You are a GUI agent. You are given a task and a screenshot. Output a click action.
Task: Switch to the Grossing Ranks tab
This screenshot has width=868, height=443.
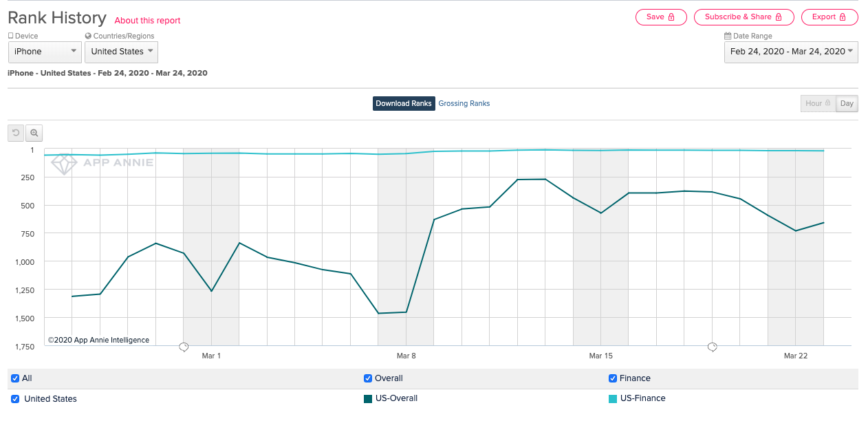[464, 104]
